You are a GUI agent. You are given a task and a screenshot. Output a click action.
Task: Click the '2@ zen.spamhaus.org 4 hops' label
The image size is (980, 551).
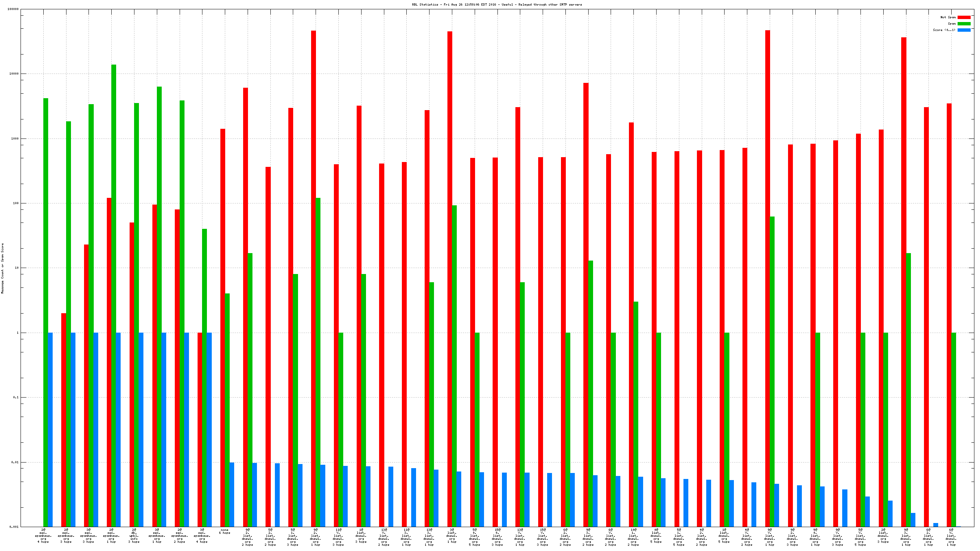point(43,535)
